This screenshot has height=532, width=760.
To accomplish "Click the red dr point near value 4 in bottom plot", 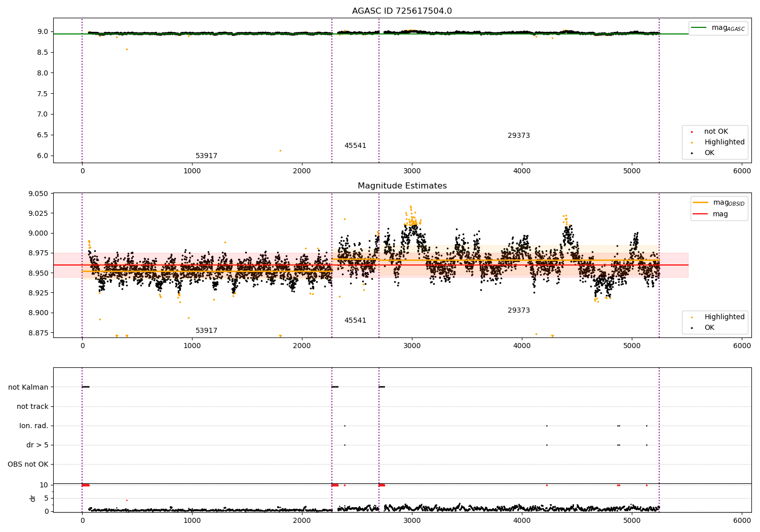I will pos(127,500).
